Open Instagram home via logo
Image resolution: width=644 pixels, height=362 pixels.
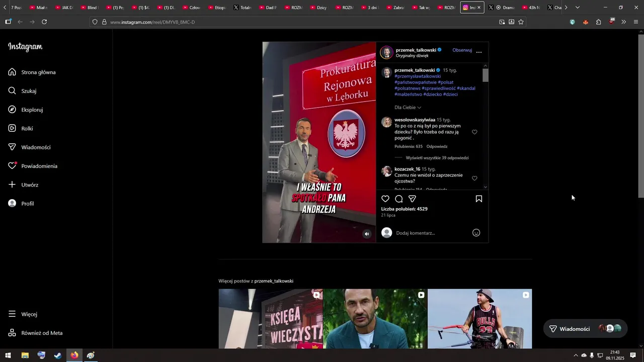25,47
